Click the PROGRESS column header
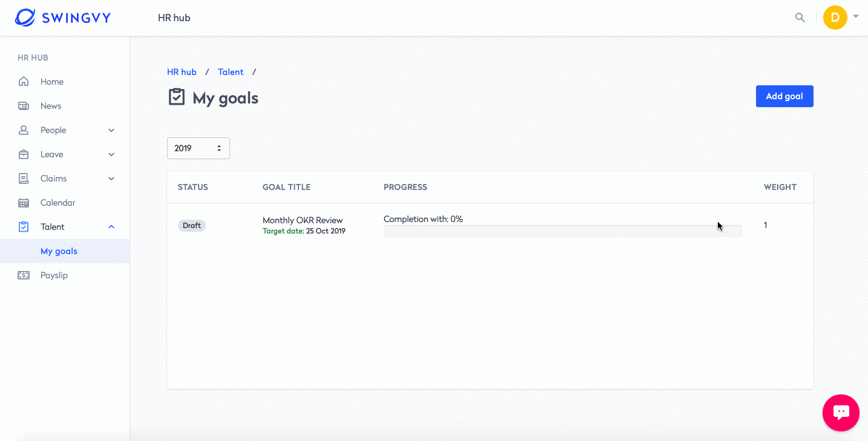Image resolution: width=868 pixels, height=441 pixels. tap(406, 187)
